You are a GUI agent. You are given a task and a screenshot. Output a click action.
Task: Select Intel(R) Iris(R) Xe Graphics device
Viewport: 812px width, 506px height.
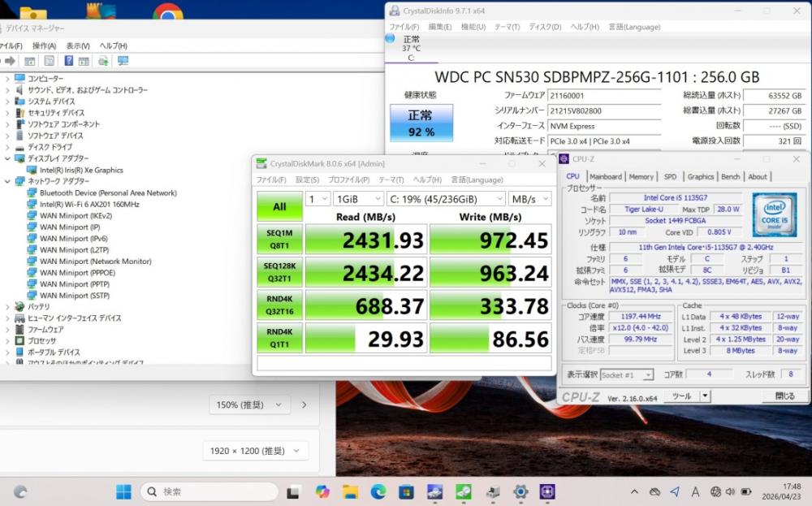tap(81, 170)
